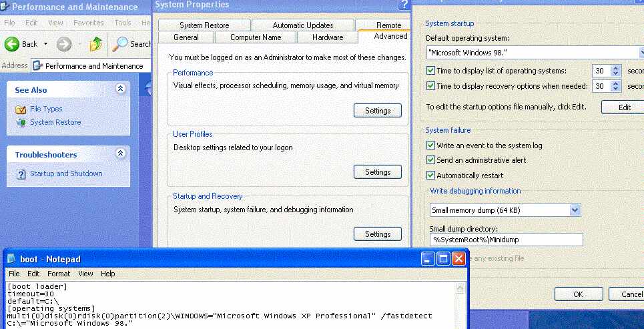Image resolution: width=644 pixels, height=329 pixels.
Task: Uncheck Automatically restart
Action: (x=430, y=176)
